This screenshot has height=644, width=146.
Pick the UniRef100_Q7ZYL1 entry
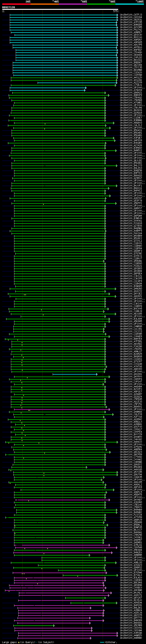[x=131, y=241]
